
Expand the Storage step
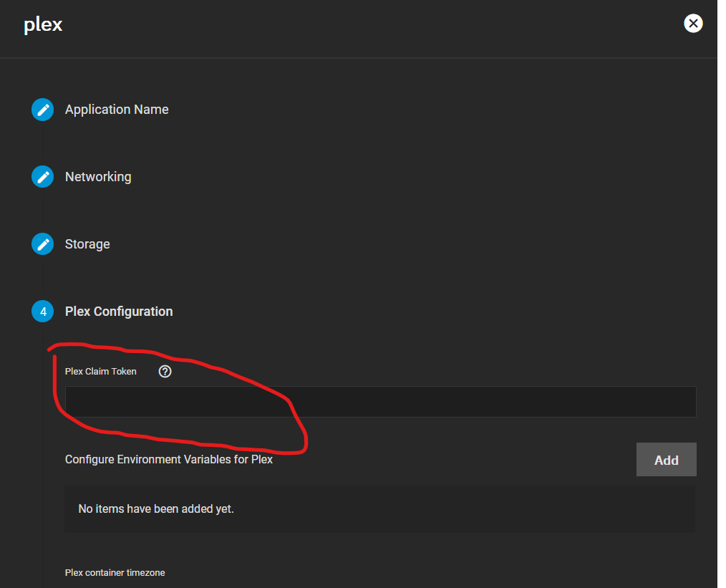pos(87,244)
